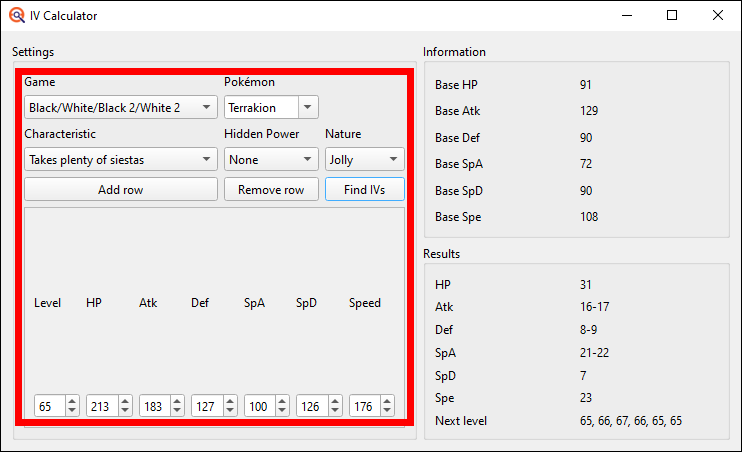Change the Nature dropdown from Jolly
The width and height of the screenshot is (742, 452).
364,159
